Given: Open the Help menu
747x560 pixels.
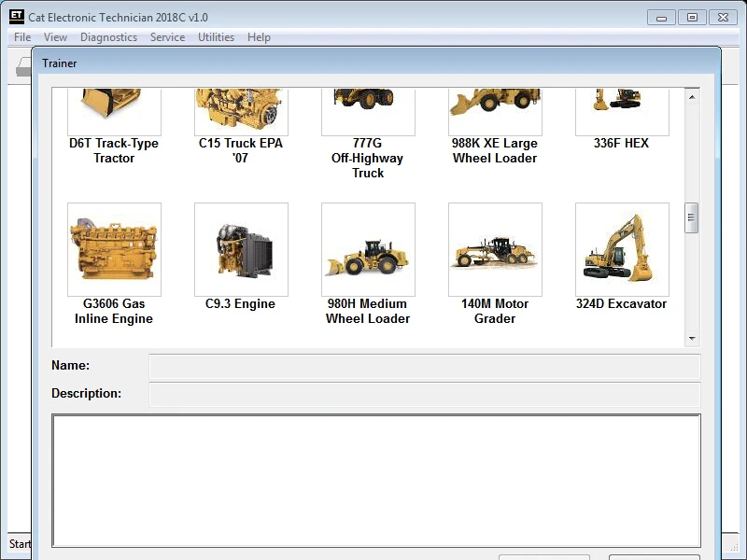Looking at the screenshot, I should click(259, 37).
